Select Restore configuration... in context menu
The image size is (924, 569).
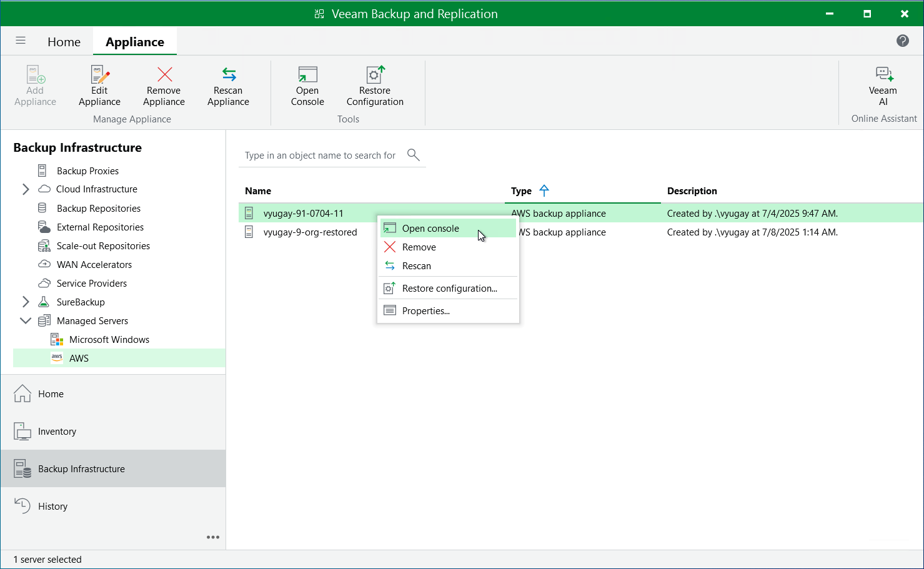point(449,289)
